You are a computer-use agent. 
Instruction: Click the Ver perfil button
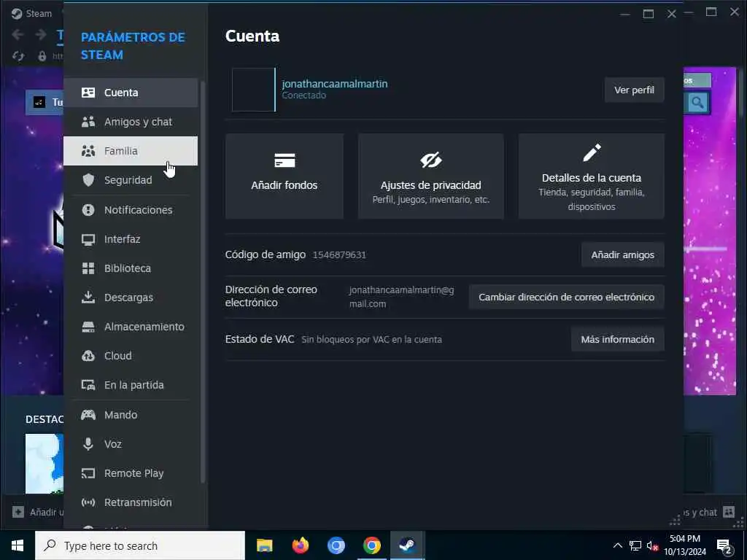[x=634, y=90]
